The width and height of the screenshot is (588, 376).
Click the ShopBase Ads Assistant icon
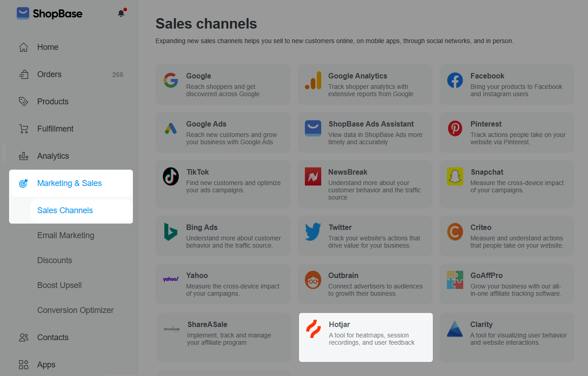[313, 128]
